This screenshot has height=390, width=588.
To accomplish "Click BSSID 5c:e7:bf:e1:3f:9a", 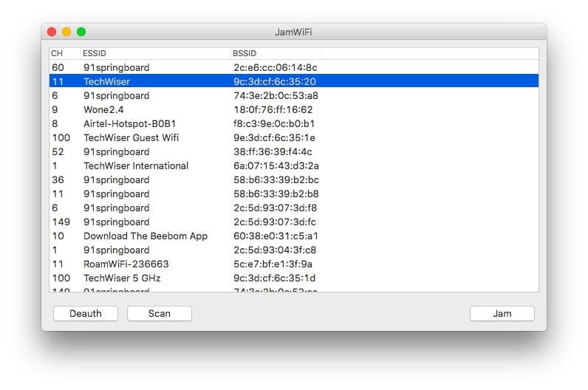I will 273,264.
